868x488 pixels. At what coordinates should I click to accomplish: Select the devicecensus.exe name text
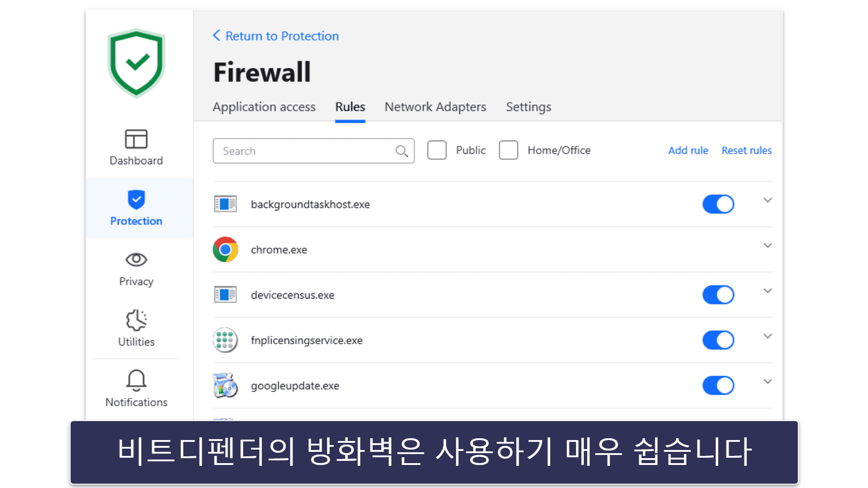coord(292,295)
